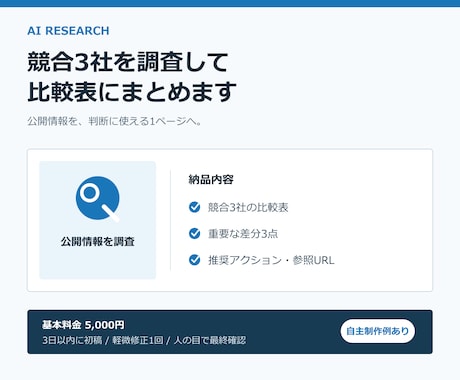Click the 納品内容 heading
Viewport: 460px width, 380px height.
click(x=211, y=180)
